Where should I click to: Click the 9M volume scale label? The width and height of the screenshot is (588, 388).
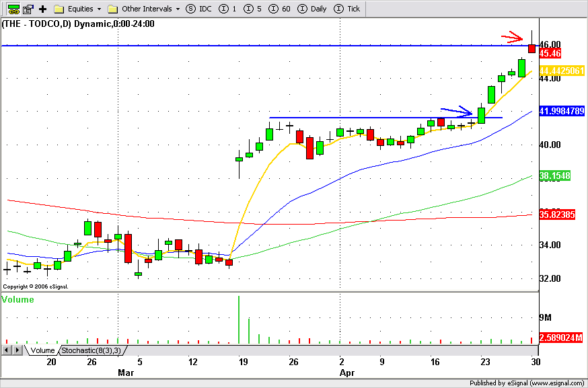[x=545, y=318]
